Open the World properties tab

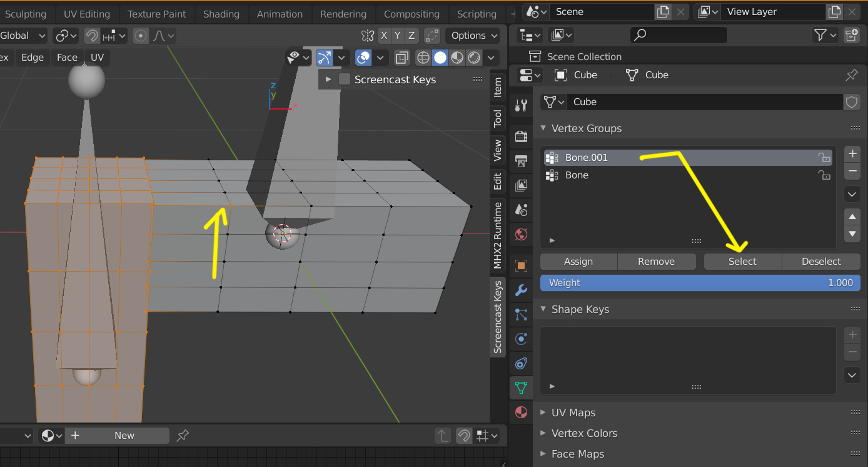(x=521, y=235)
